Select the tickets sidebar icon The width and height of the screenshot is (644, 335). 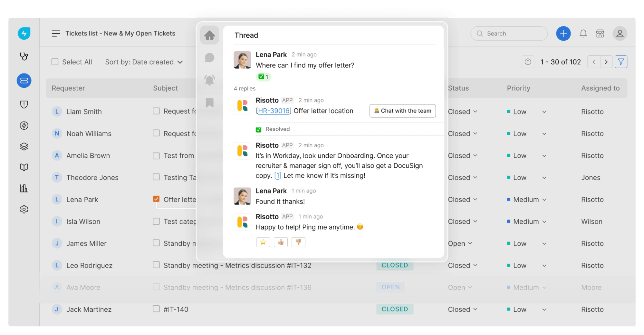point(24,80)
